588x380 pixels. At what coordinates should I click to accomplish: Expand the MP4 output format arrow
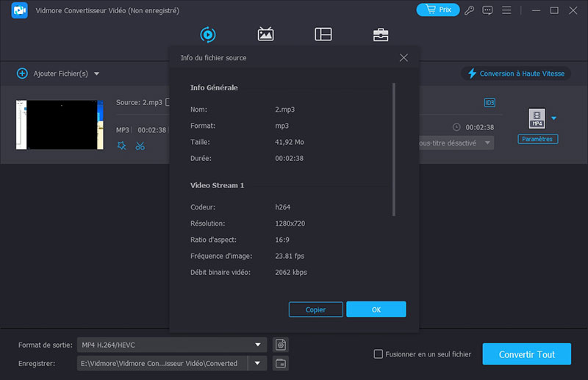[554, 118]
